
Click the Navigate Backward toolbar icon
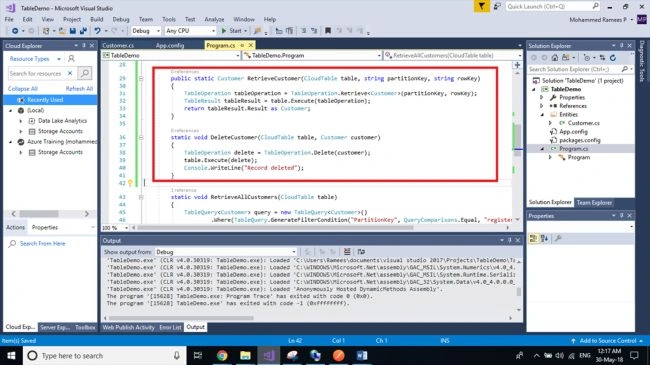[15, 31]
